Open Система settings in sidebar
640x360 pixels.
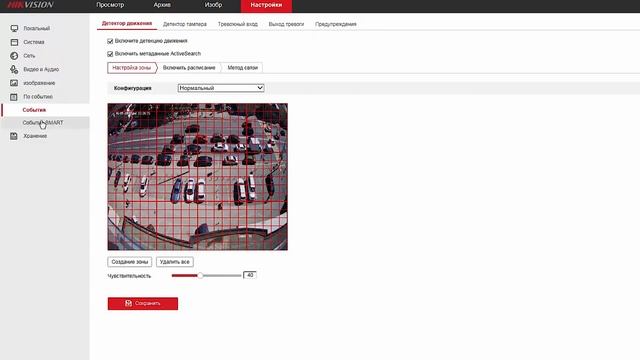click(x=34, y=42)
